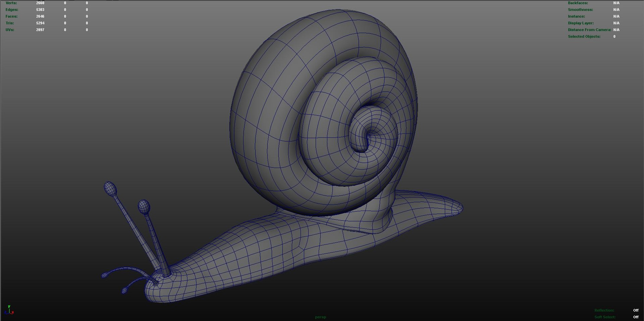Click the 'Instance:' HUD label
Image resolution: width=644 pixels, height=321 pixels.
pyautogui.click(x=576, y=16)
